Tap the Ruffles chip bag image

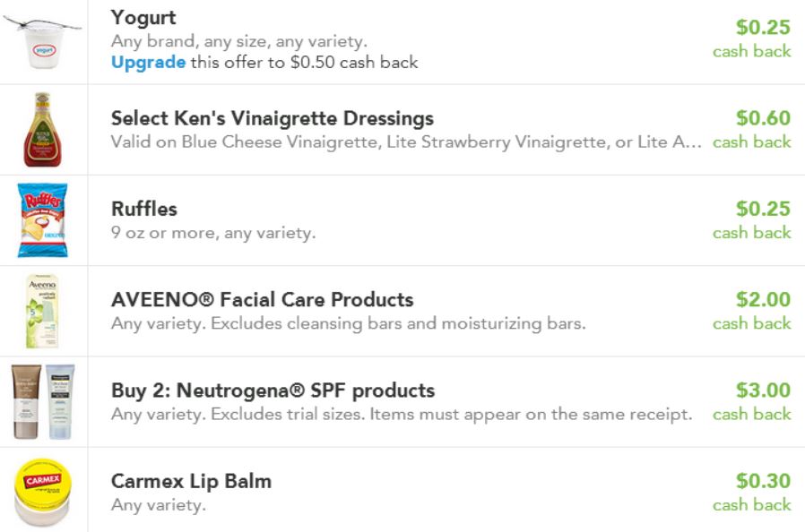(x=43, y=220)
